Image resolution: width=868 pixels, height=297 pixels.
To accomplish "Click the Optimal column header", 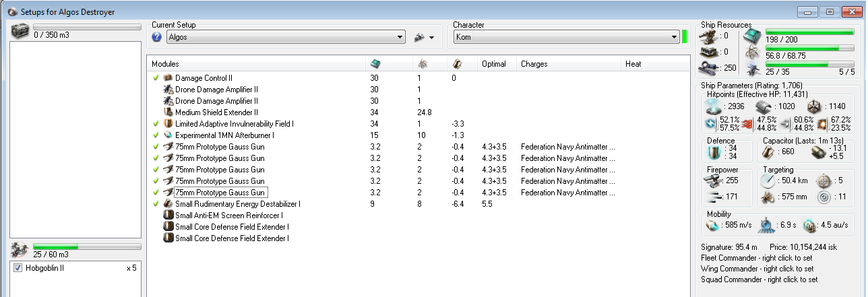I will (x=497, y=64).
